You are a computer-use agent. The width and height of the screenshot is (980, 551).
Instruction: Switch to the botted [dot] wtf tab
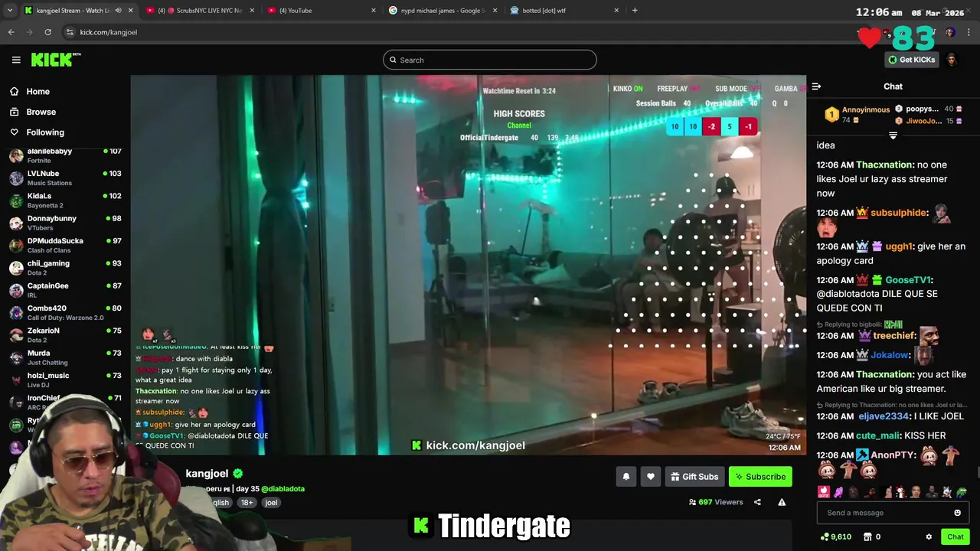[564, 11]
